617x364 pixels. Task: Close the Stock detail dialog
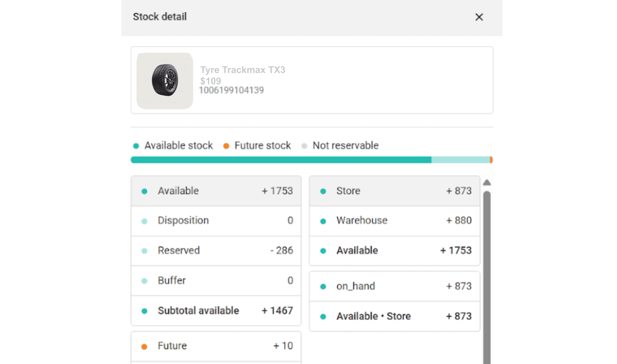point(479,17)
